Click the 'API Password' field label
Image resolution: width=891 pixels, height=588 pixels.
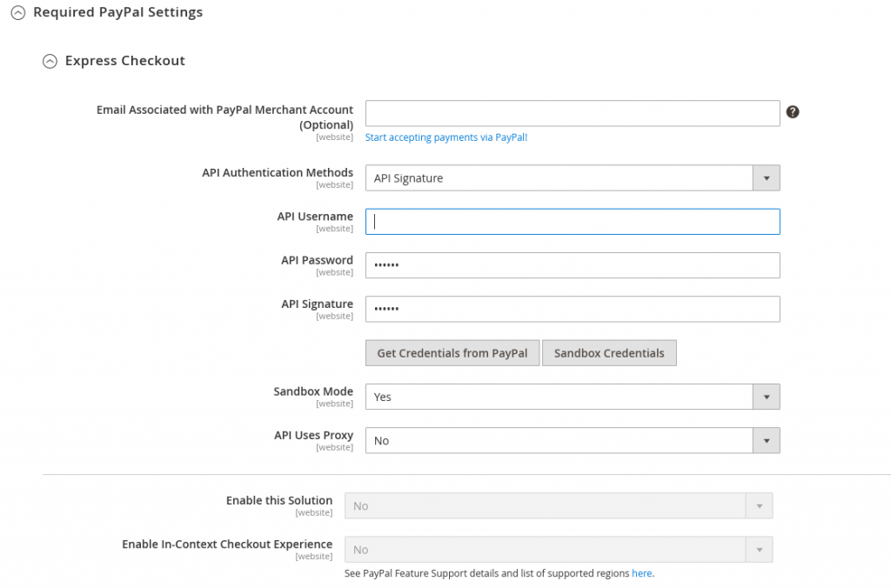tap(317, 260)
